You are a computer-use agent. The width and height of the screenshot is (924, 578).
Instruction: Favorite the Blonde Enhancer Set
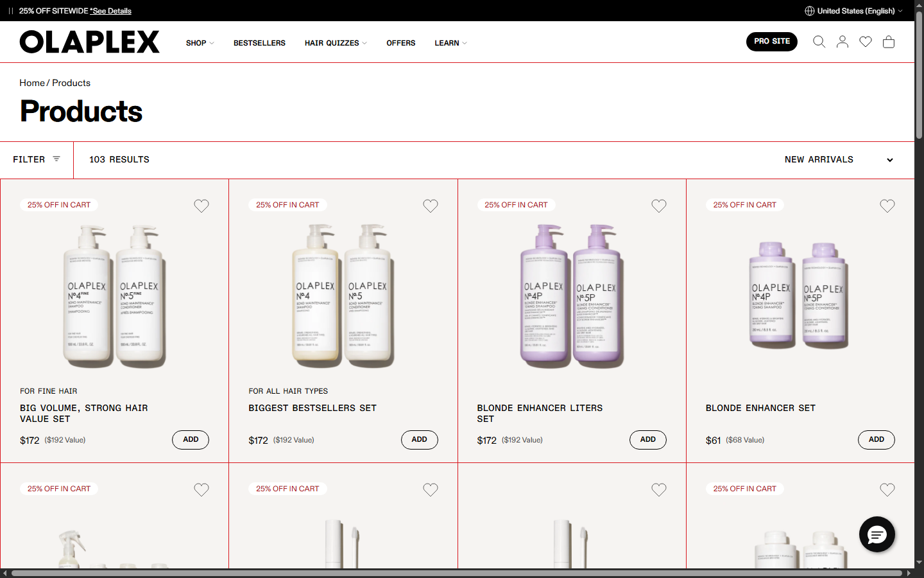click(887, 206)
